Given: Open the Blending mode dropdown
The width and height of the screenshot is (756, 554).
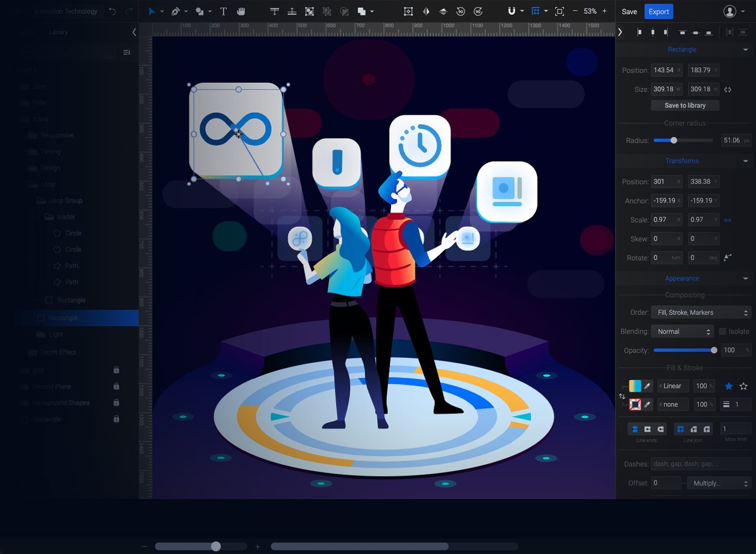Looking at the screenshot, I should tap(682, 331).
